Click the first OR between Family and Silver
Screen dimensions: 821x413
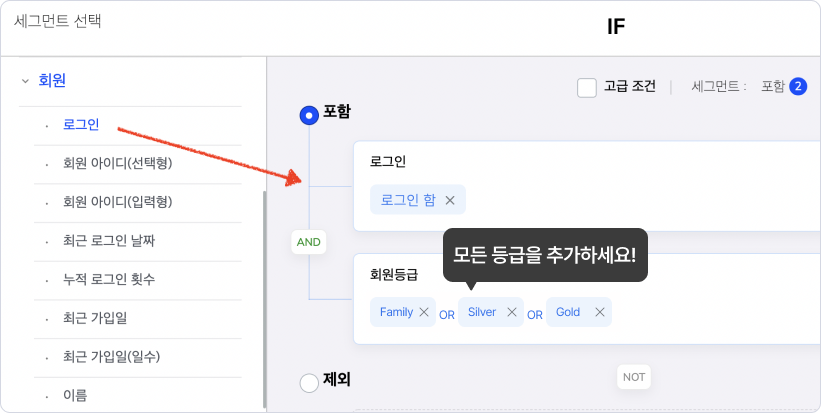pos(447,315)
